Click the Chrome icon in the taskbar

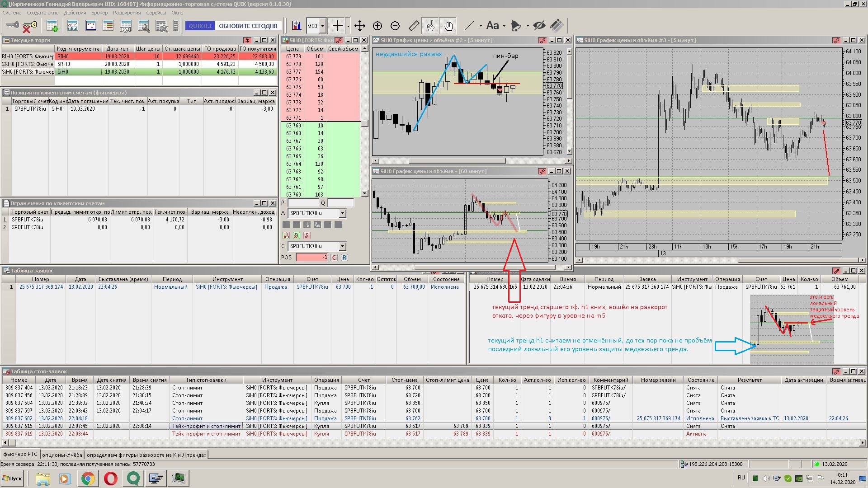(x=88, y=478)
